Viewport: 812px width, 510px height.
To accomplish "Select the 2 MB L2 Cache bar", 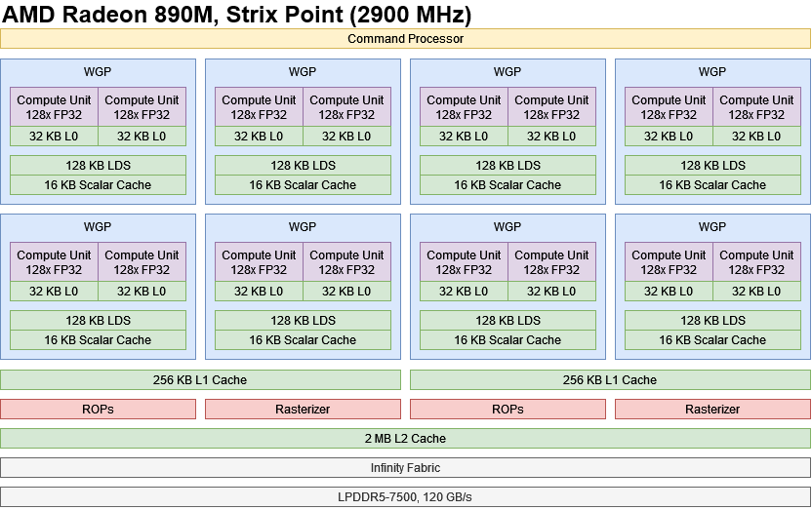I will 405,439.
